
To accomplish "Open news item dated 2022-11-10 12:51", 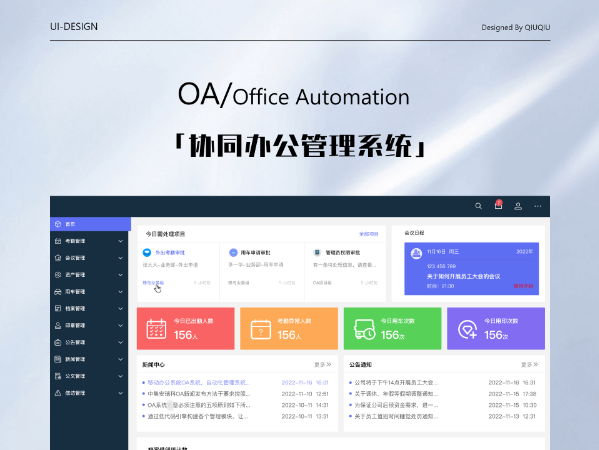I will [235, 394].
